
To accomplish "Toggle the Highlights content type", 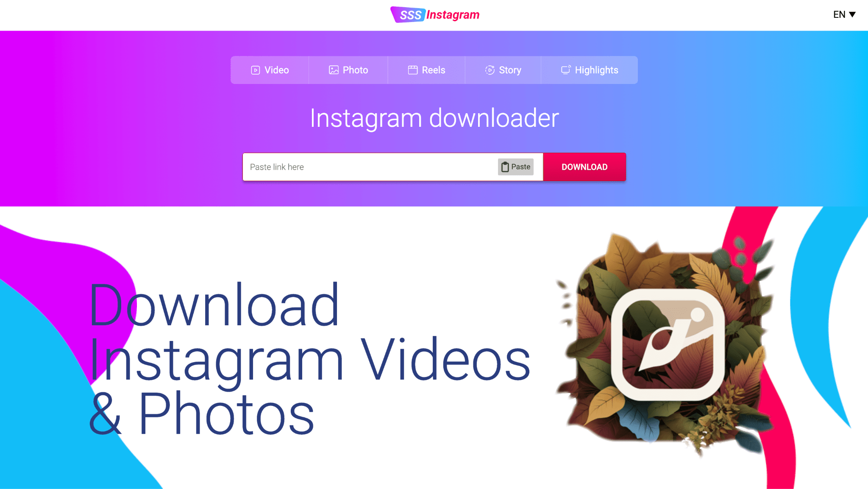I will pos(589,70).
